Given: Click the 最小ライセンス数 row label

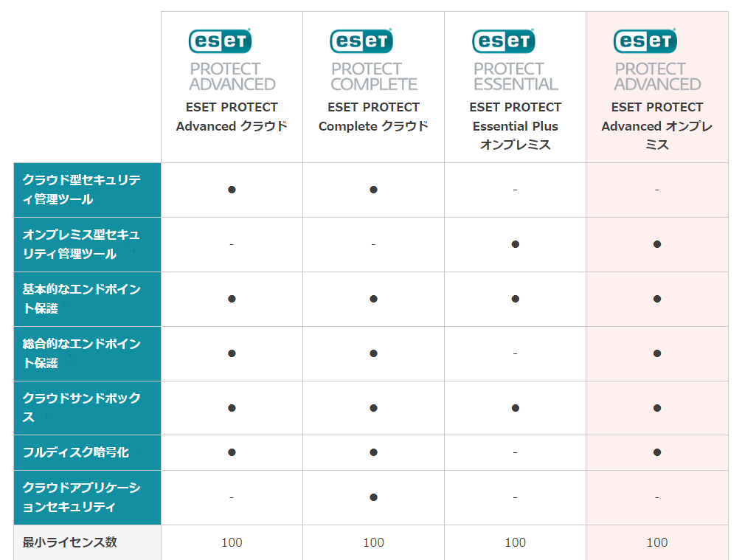Looking at the screenshot, I should (x=69, y=542).
